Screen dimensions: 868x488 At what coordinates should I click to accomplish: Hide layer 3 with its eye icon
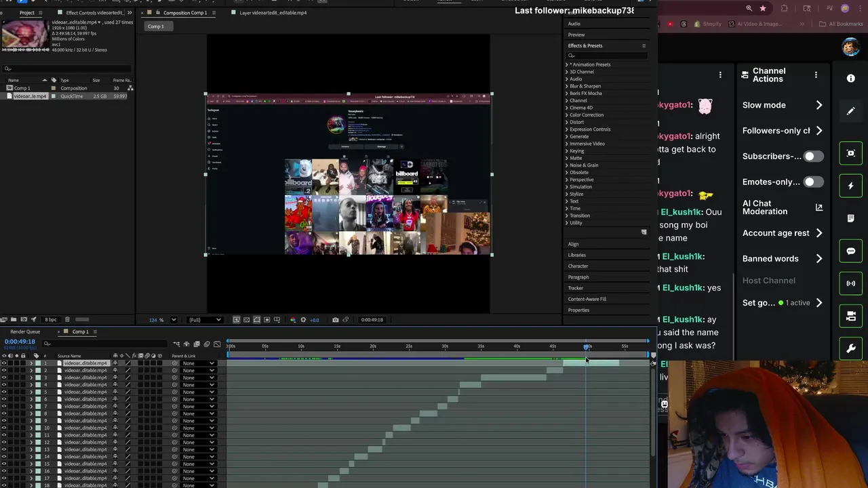[4, 378]
